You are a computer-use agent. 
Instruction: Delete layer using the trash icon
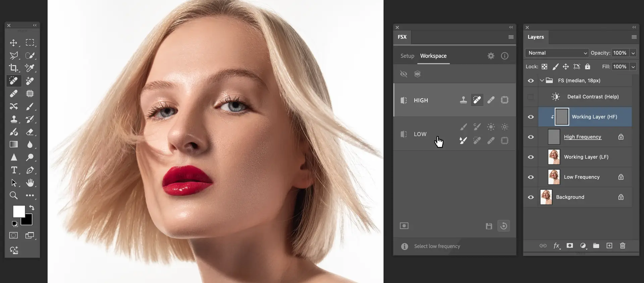pyautogui.click(x=623, y=246)
